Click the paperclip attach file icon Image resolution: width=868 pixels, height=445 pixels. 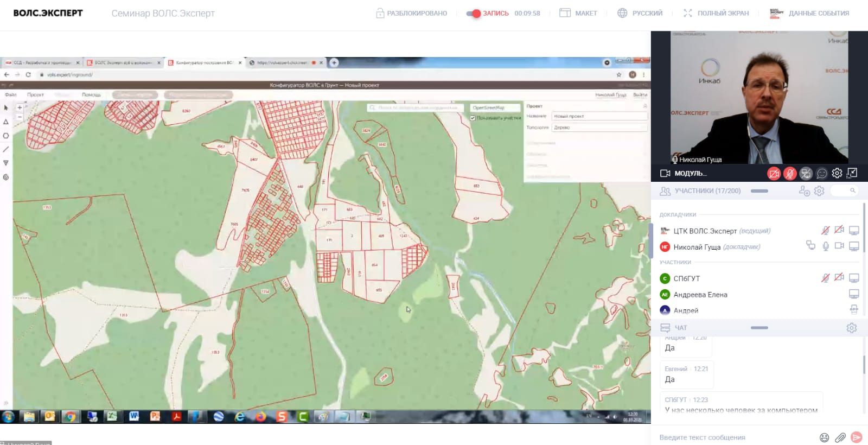pos(840,437)
